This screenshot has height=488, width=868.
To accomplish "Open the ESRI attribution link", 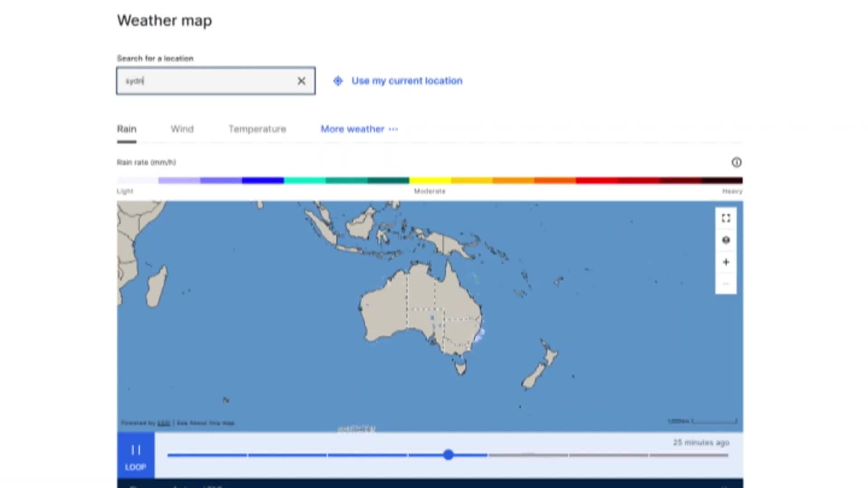I will click(x=164, y=423).
